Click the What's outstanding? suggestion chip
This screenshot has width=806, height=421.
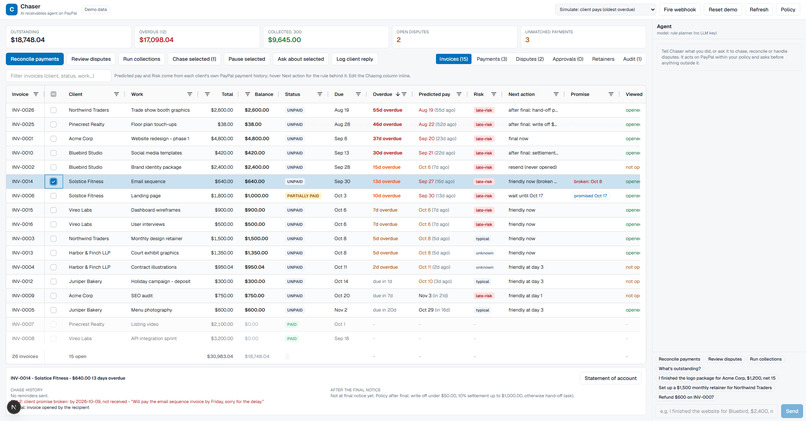[x=680, y=369]
